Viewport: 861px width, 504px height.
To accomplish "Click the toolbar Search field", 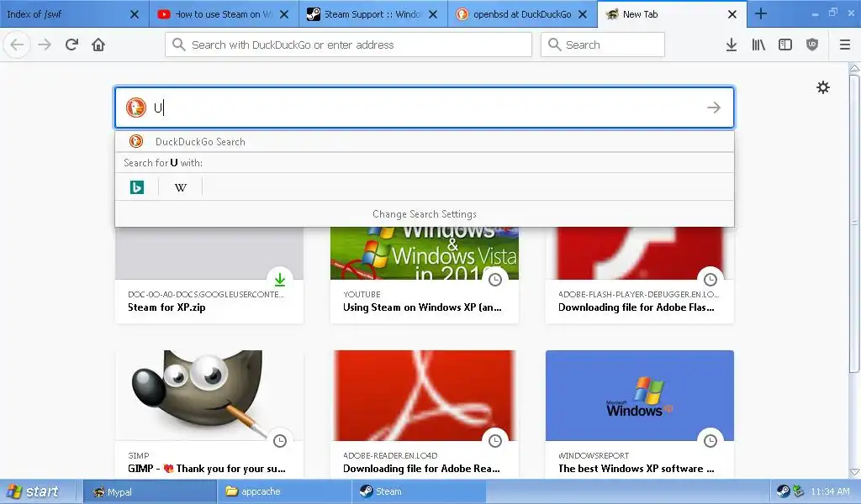I will tap(602, 45).
